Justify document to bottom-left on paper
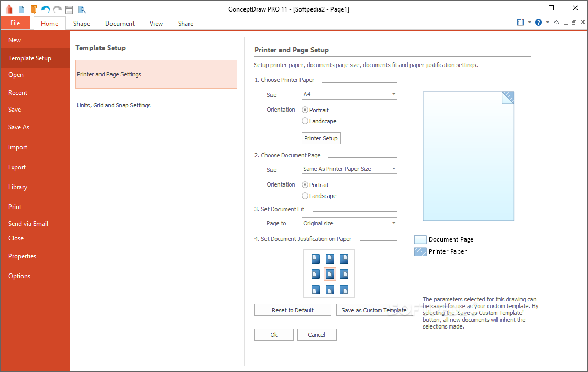Image resolution: width=588 pixels, height=372 pixels. 316,290
